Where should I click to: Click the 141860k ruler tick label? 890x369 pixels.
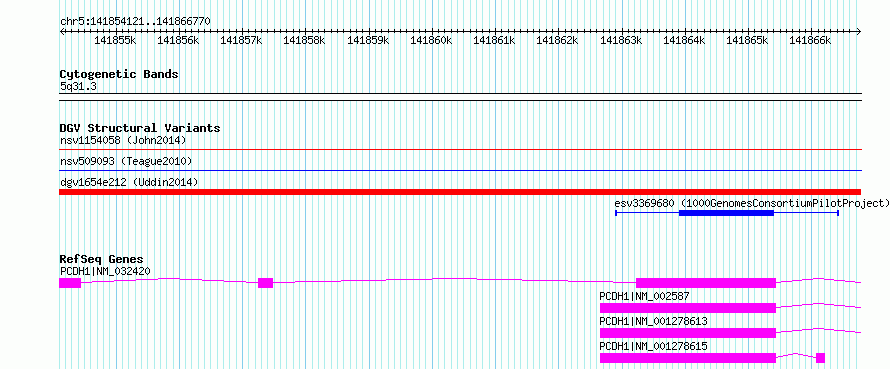(x=431, y=40)
